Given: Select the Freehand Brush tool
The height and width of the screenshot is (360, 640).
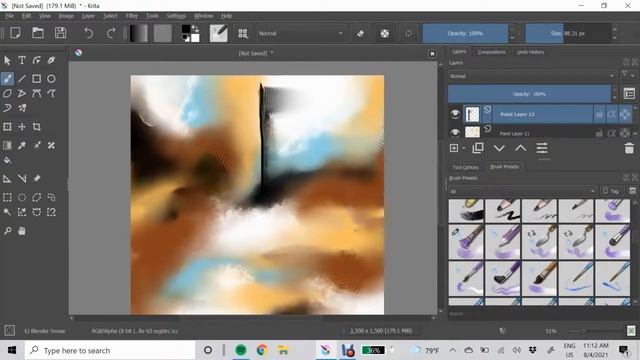Looking at the screenshot, I should click(7, 78).
